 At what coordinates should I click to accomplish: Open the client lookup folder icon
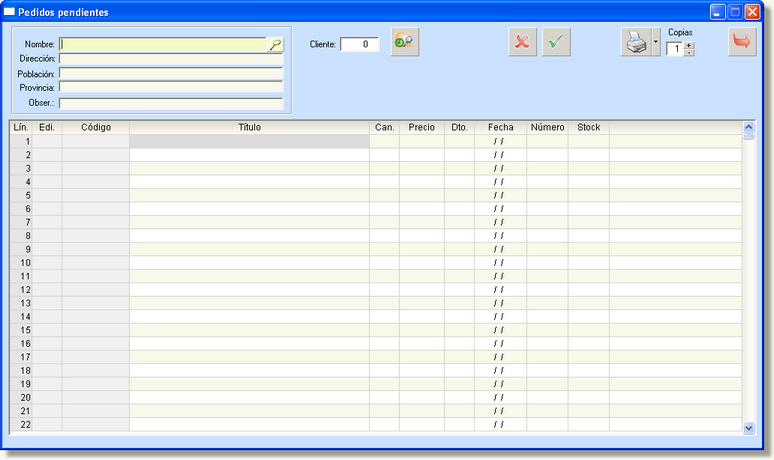point(405,42)
